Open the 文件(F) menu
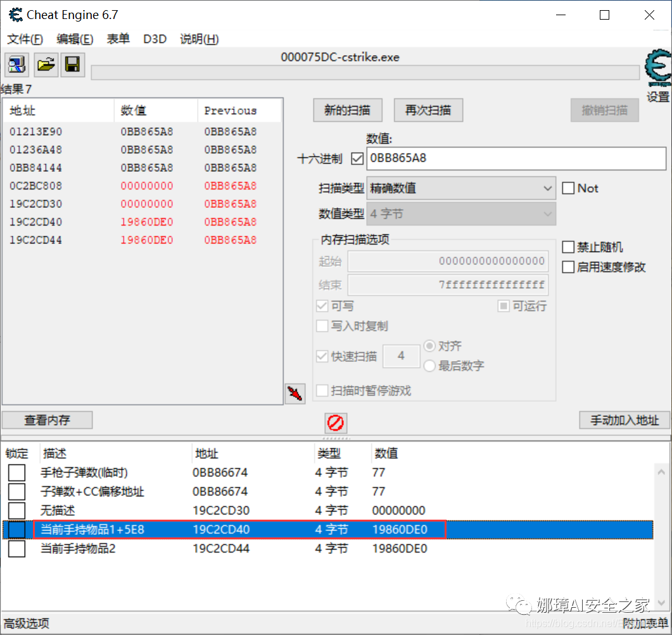 tap(25, 39)
